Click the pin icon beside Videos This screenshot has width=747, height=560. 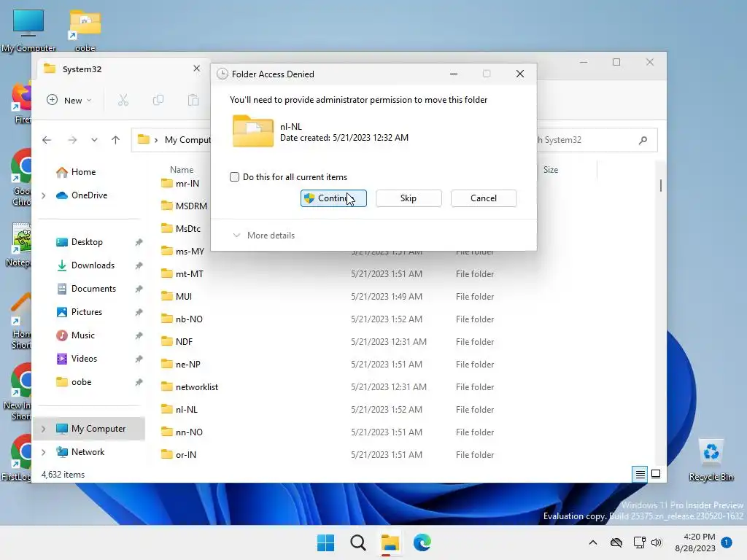[x=139, y=359]
